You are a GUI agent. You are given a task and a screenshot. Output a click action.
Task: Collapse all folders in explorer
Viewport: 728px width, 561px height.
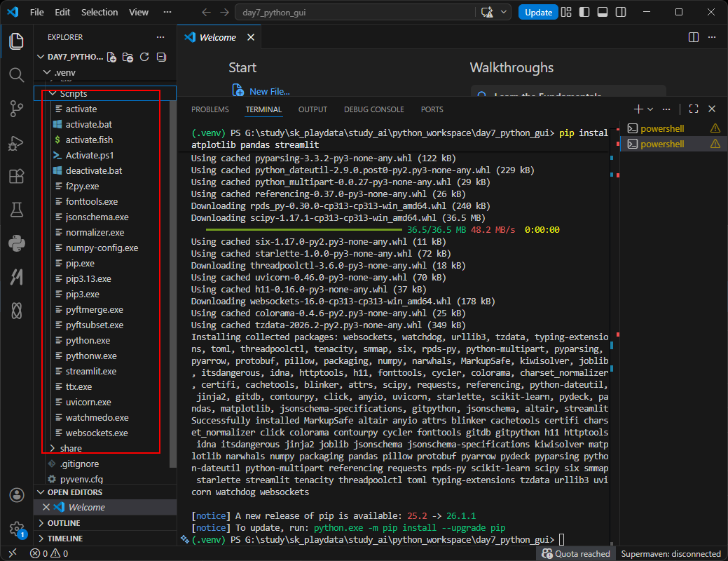coord(161,57)
